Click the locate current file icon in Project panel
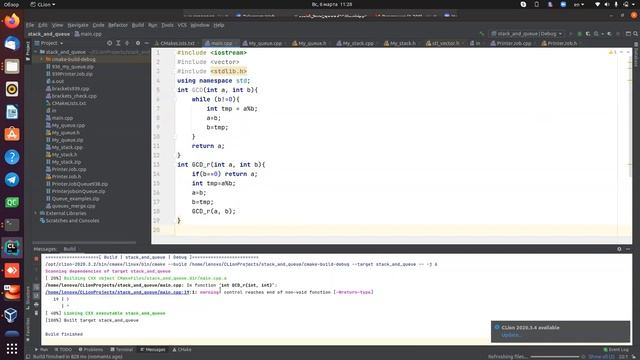640x360 pixels. point(109,43)
